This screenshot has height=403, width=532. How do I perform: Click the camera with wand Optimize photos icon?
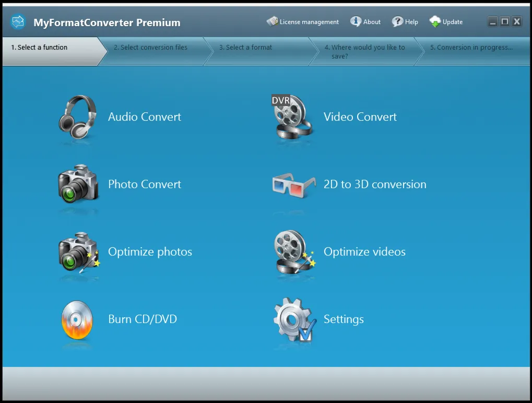79,252
